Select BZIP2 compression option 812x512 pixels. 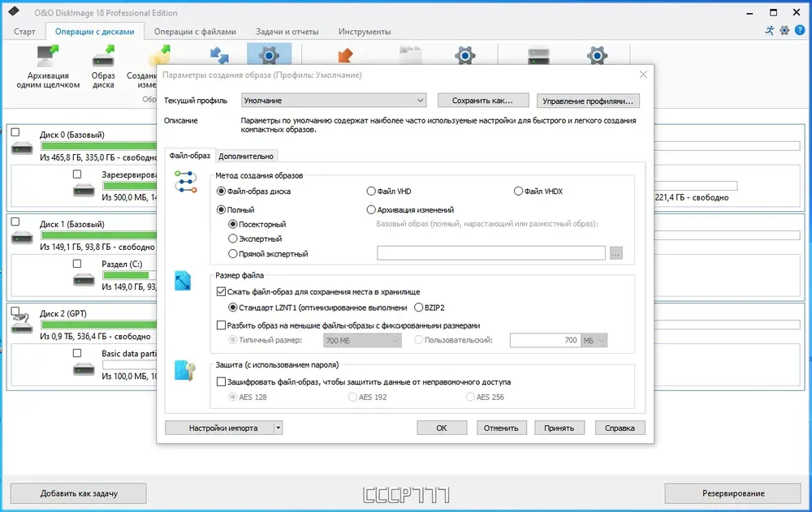[x=418, y=308]
